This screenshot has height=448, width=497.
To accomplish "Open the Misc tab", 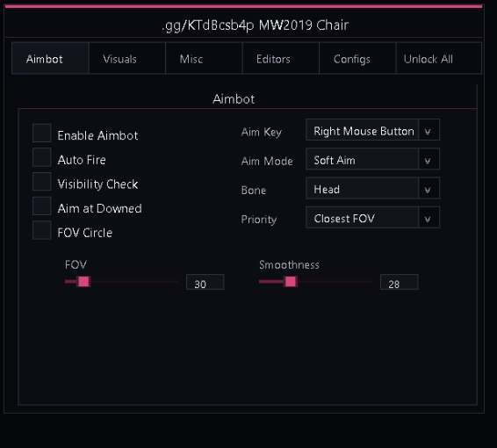I will coord(204,59).
